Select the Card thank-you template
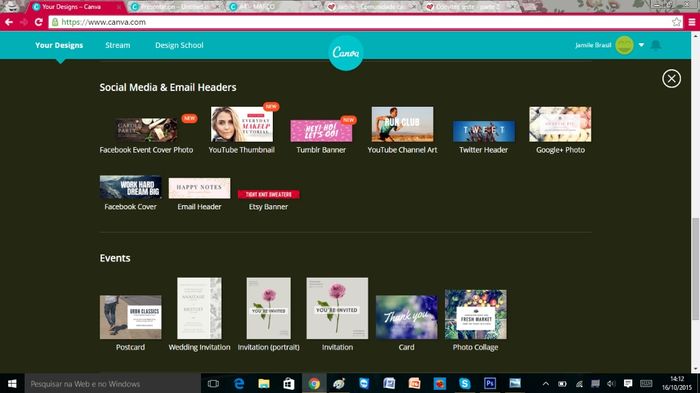The height and width of the screenshot is (393, 700). click(406, 317)
